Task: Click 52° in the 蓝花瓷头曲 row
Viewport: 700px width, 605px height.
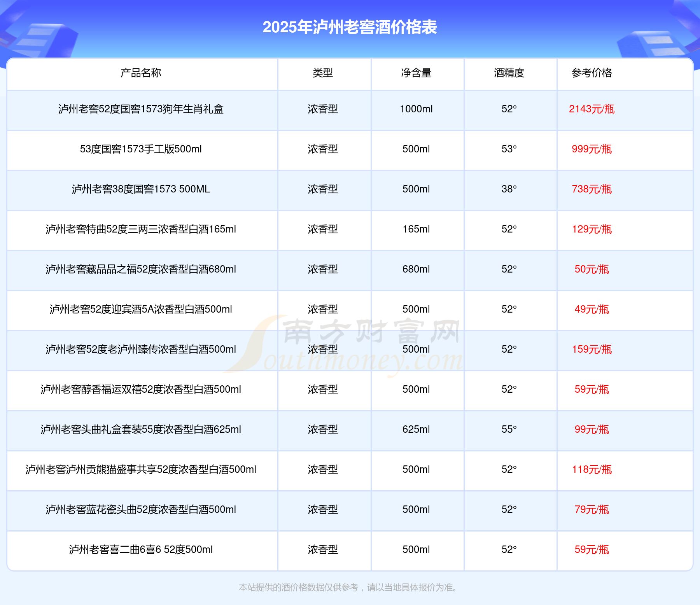Action: (x=509, y=509)
